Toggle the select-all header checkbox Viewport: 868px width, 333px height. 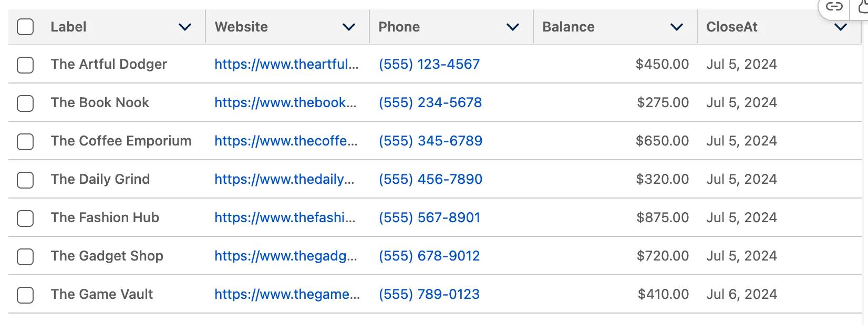[x=25, y=27]
